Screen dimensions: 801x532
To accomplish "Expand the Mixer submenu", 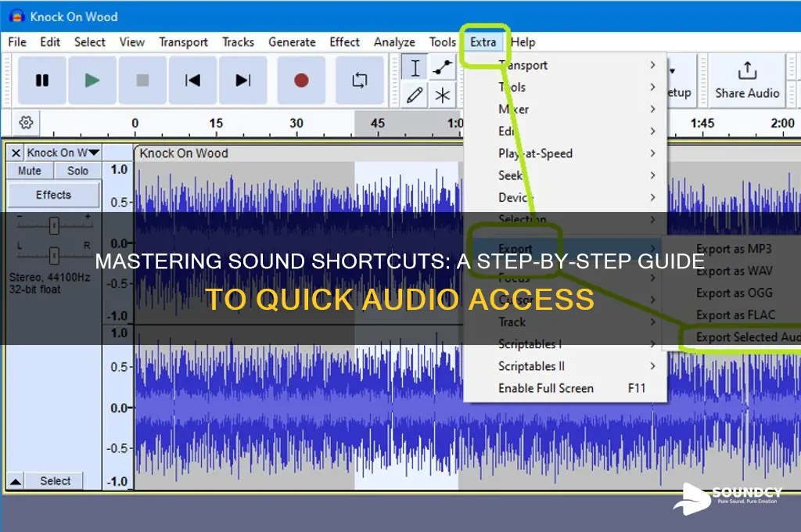I will coord(565,109).
